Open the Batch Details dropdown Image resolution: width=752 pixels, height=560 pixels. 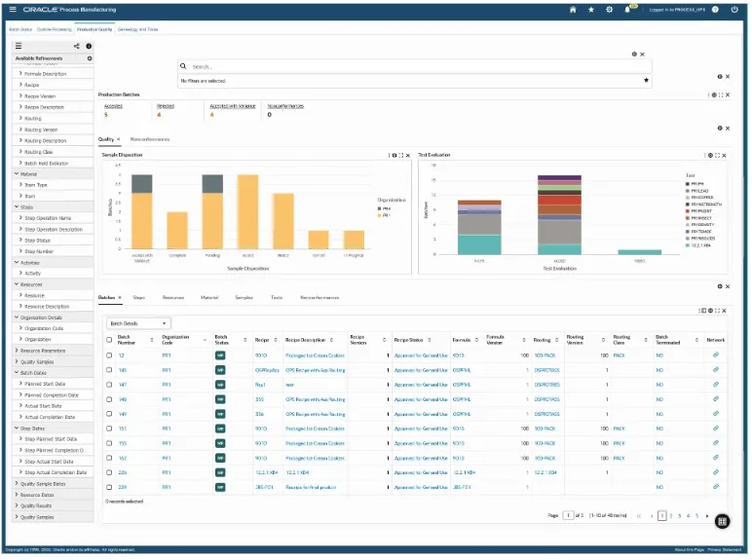click(137, 322)
